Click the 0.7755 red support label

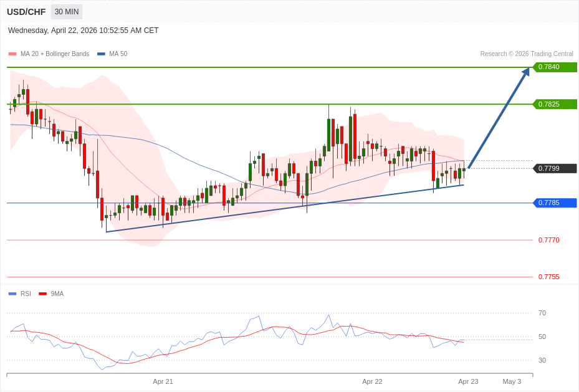[x=548, y=277]
